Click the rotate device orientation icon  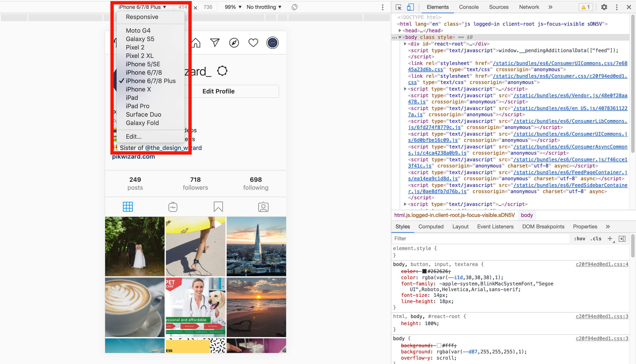pyautogui.click(x=294, y=7)
